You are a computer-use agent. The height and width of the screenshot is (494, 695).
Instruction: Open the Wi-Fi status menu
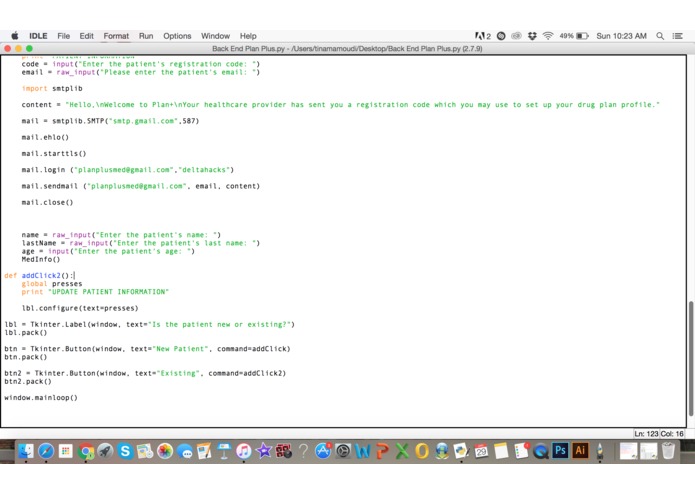pos(548,36)
